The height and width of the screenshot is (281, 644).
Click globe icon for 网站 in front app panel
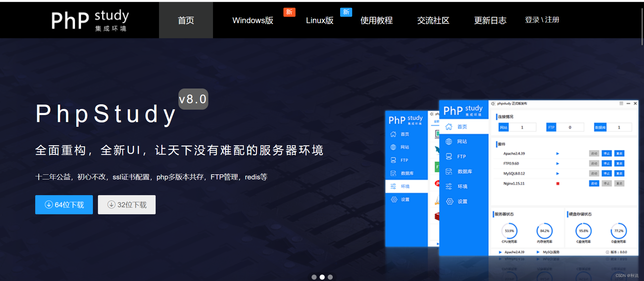pyautogui.click(x=449, y=142)
